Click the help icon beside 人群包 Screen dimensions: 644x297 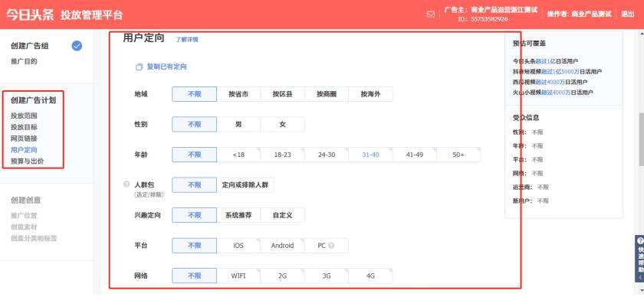point(127,184)
